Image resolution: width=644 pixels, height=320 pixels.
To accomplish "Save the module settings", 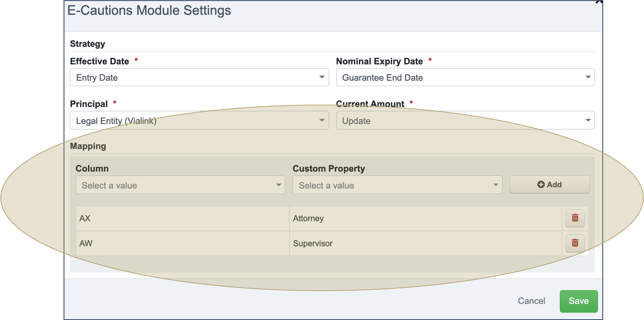I will pyautogui.click(x=578, y=301).
